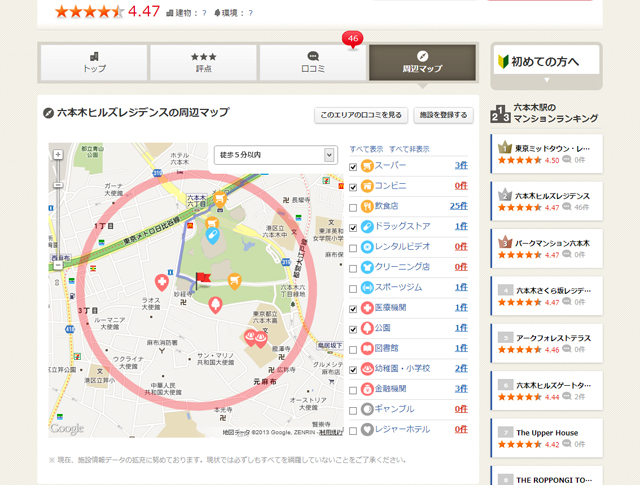Uncheck the 幼稚園・小学校 checkbox

pos(353,370)
